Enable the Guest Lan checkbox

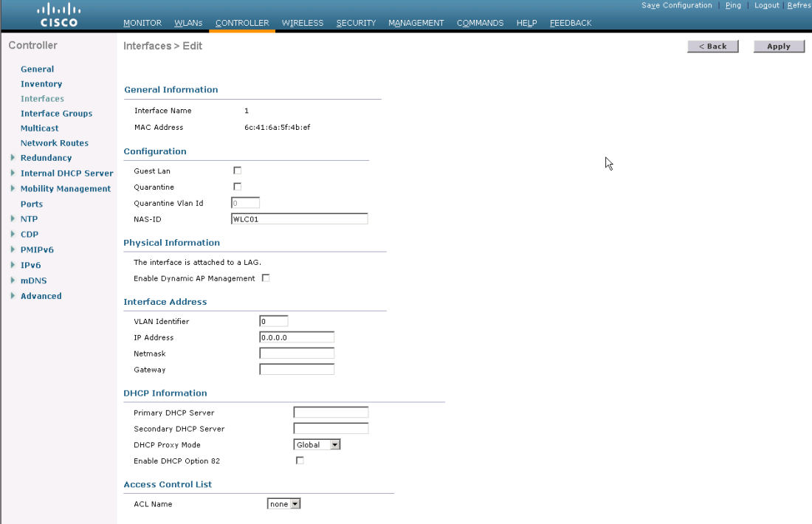tap(237, 170)
